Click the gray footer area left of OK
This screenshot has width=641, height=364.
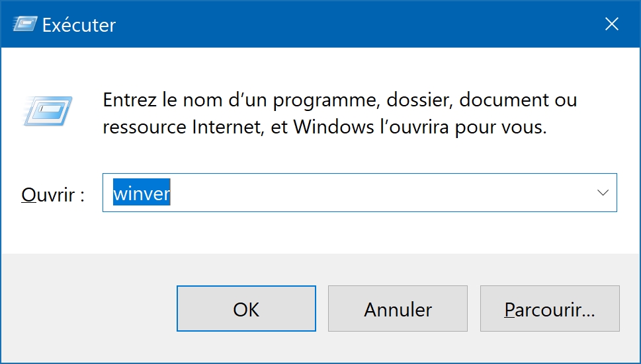click(x=88, y=308)
